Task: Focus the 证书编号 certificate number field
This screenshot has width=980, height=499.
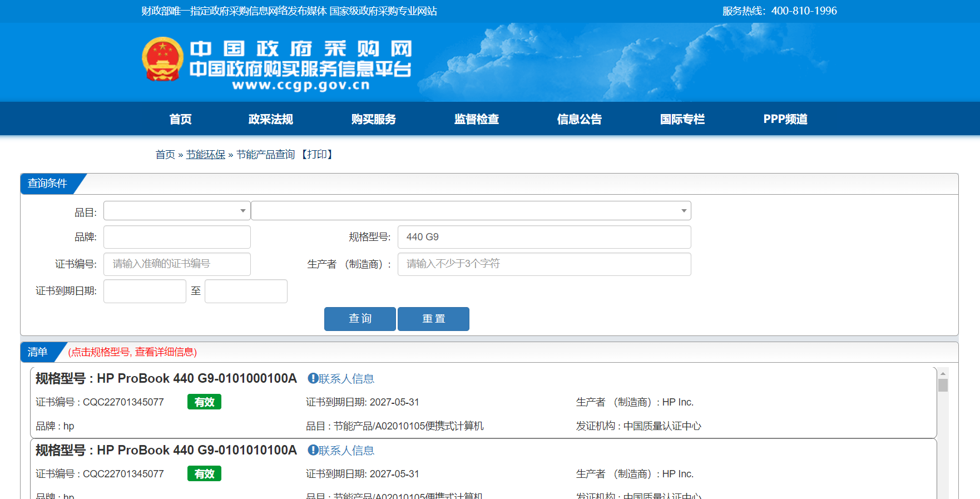Action: pyautogui.click(x=177, y=264)
